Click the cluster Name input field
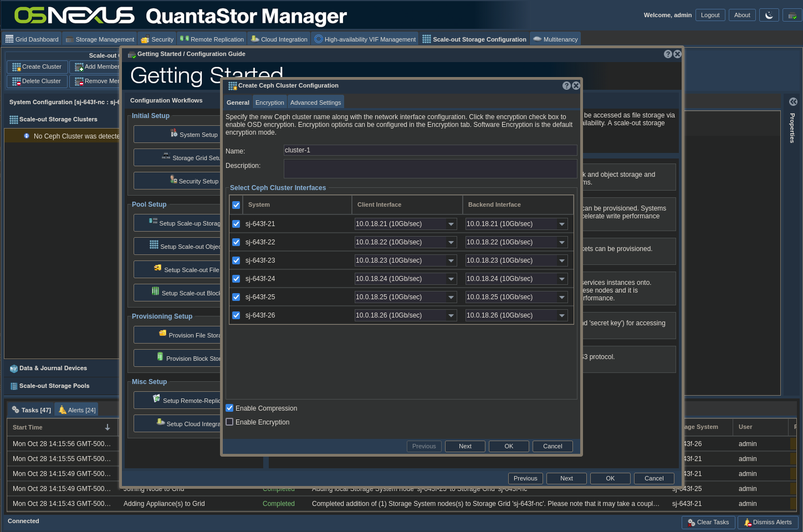The image size is (803, 532). click(430, 150)
